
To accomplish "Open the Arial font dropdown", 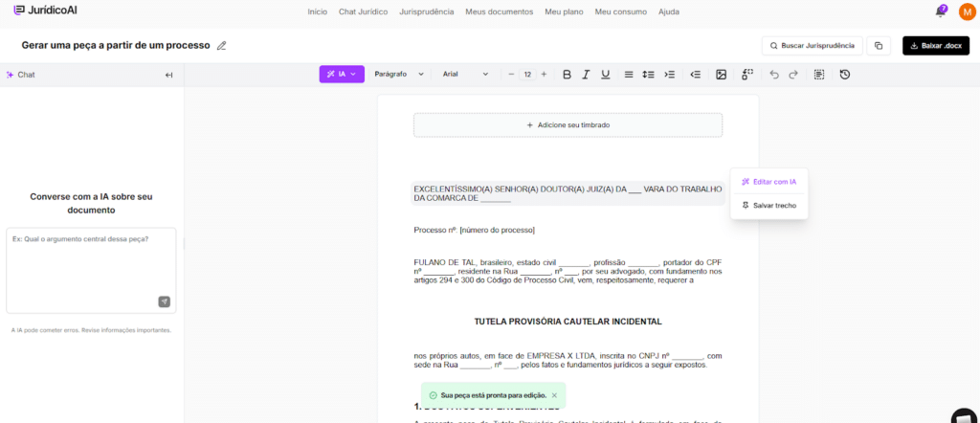I will [x=465, y=74].
